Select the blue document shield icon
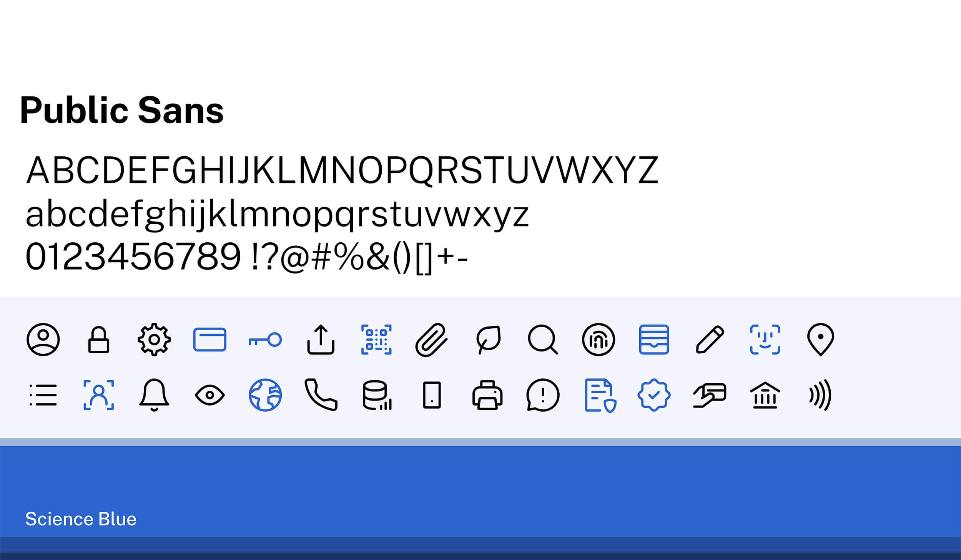961x560 pixels. (600, 396)
